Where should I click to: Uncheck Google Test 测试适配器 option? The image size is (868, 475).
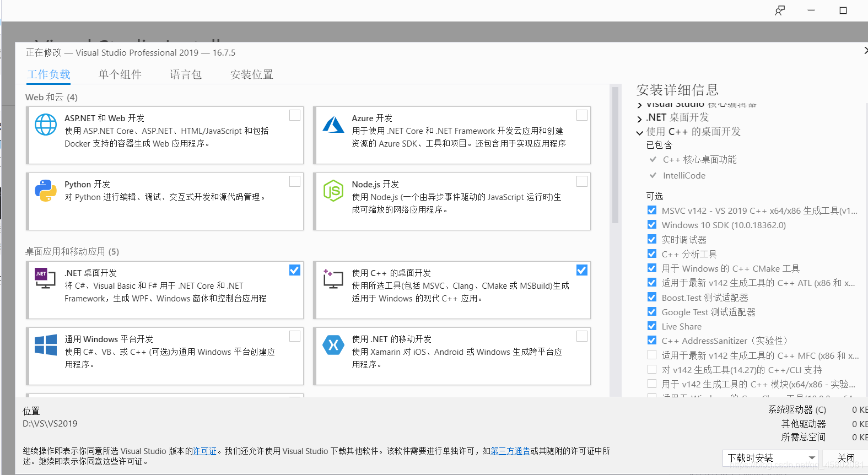coord(652,311)
